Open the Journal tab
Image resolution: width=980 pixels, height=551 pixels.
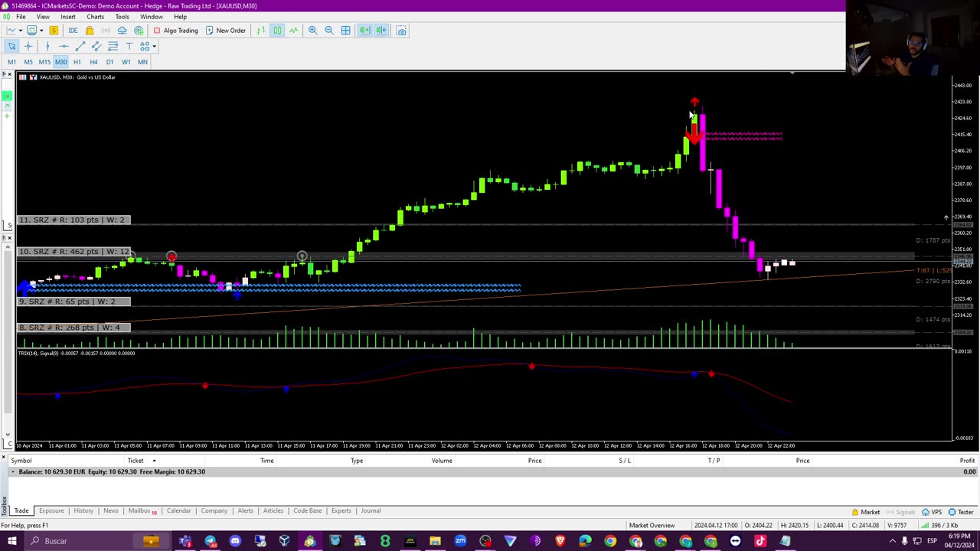click(x=371, y=510)
